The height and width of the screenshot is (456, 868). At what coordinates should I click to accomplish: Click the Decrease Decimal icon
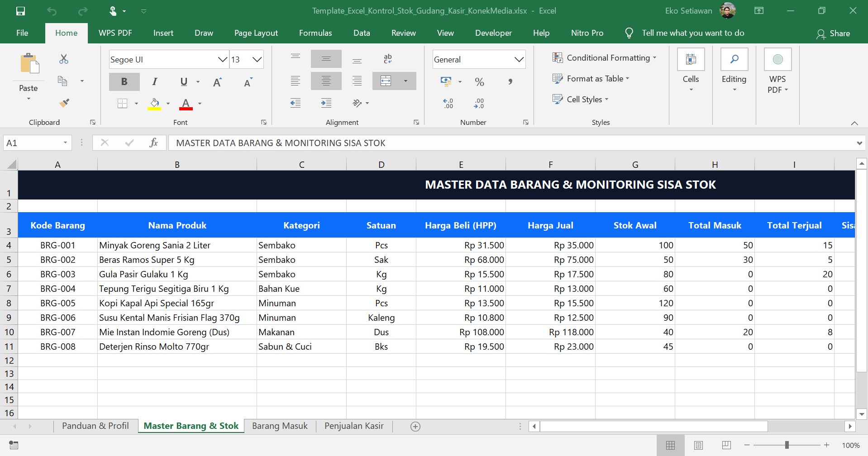[x=479, y=103]
